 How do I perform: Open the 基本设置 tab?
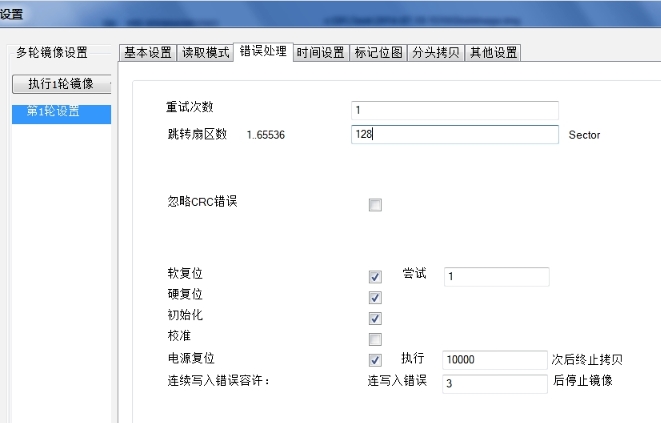coord(147,53)
